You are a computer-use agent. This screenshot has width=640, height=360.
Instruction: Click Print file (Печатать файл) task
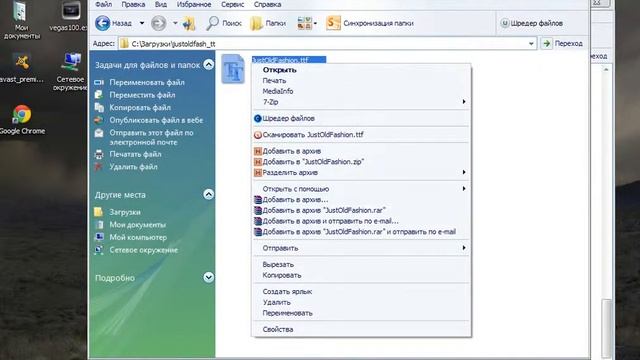coord(135,154)
